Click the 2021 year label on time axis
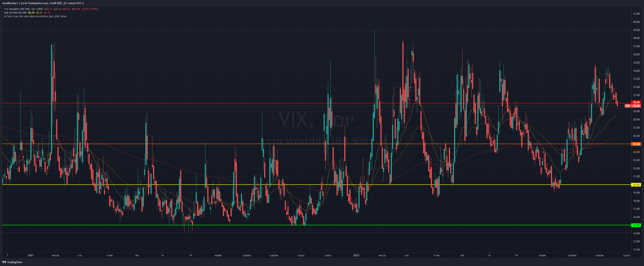This screenshot has height=266, width=644. 31,255
